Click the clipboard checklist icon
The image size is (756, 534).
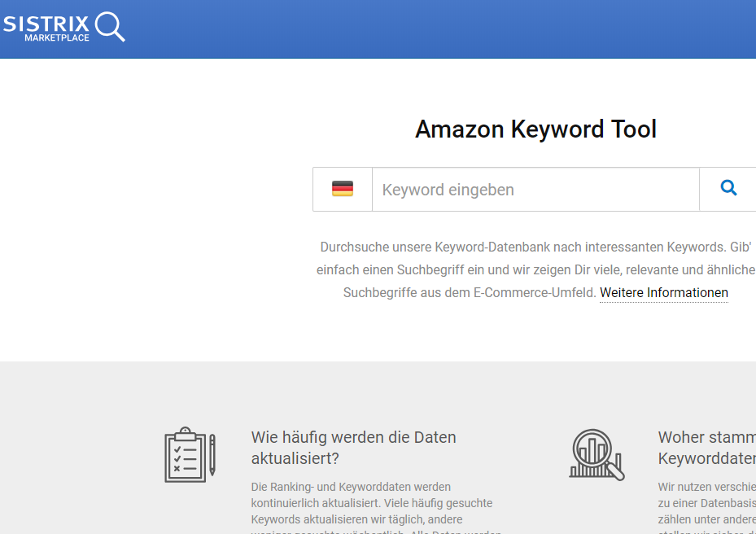tap(185, 454)
